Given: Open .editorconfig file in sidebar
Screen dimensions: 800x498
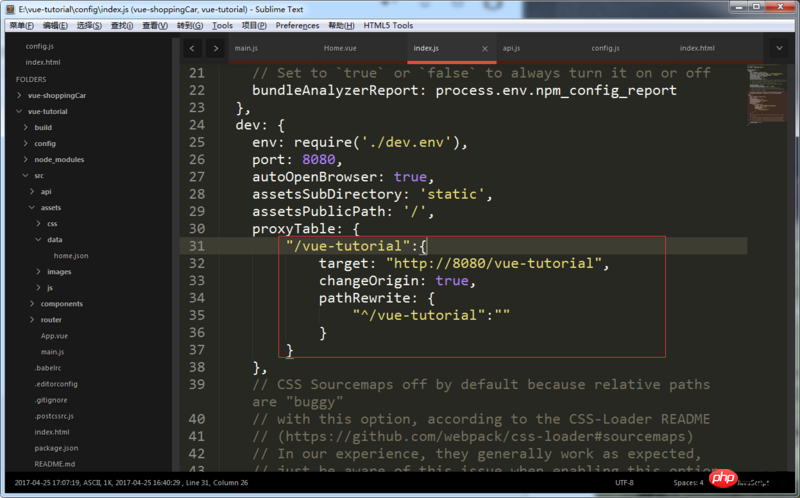Looking at the screenshot, I should tap(56, 384).
